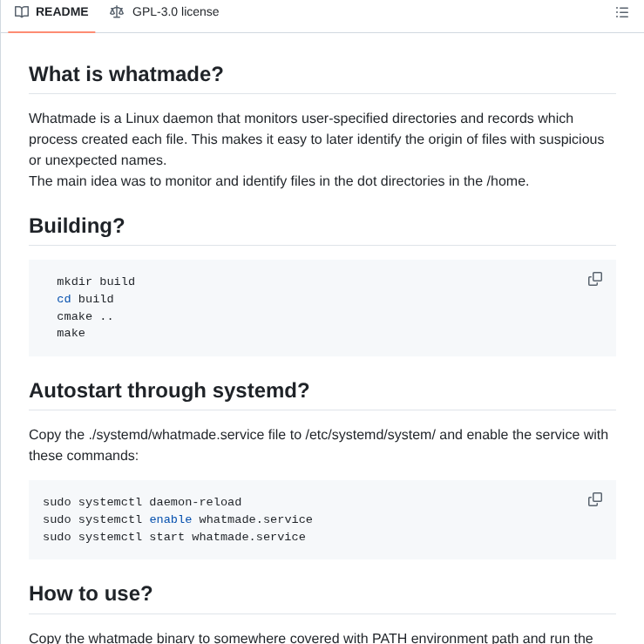Copy the mkdir build commands to clipboard
The image size is (644, 644).
pos(595,279)
